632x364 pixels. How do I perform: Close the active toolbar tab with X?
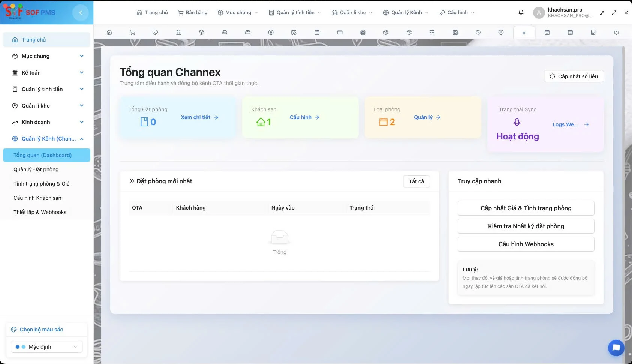point(524,33)
